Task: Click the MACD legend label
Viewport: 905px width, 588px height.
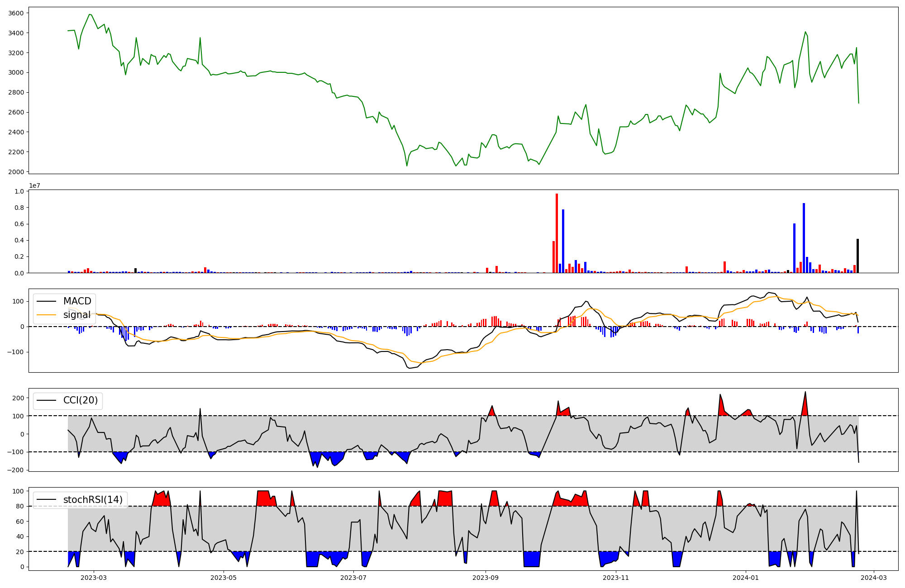Action: pyautogui.click(x=77, y=301)
